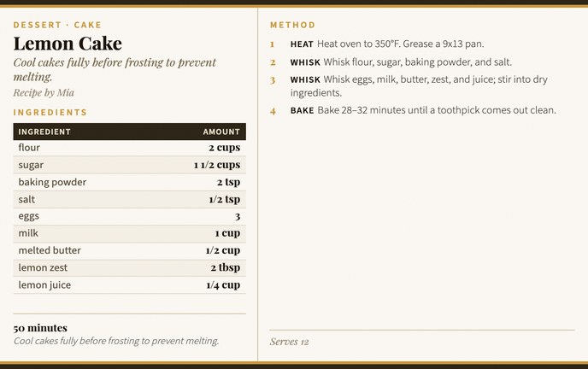This screenshot has width=588, height=369.
Task: Click the Ingredients section heading
Action: pos(50,113)
